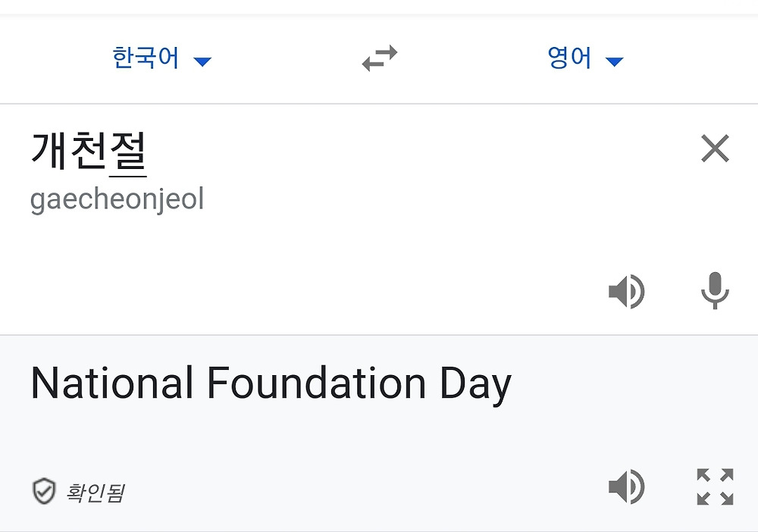
Task: Listen to the Korean source pronunciation
Action: pos(626,292)
